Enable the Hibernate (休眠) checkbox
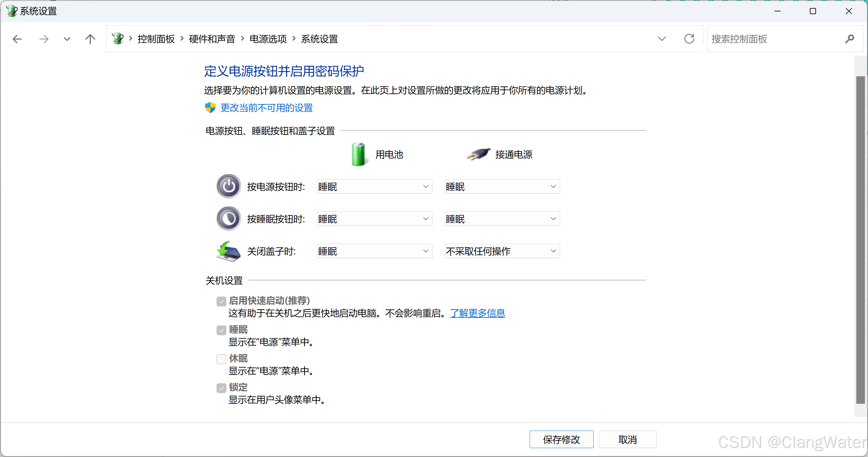 (x=221, y=359)
